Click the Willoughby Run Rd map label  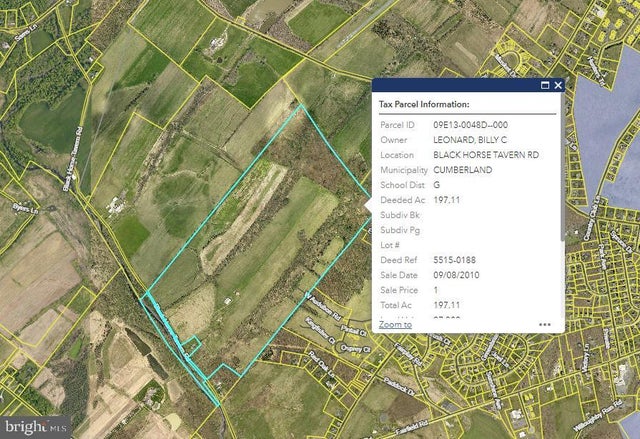(598, 415)
